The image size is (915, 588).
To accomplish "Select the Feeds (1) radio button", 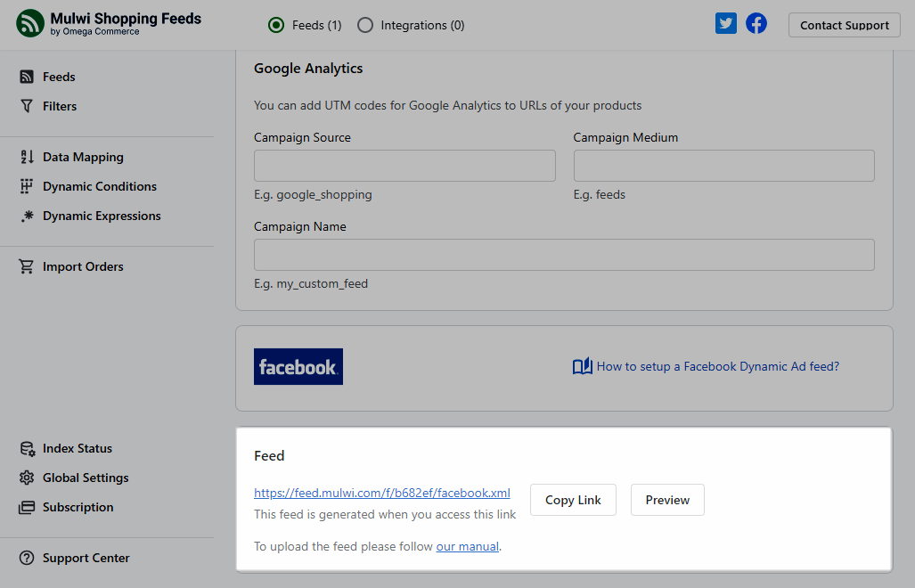I will [x=276, y=26].
